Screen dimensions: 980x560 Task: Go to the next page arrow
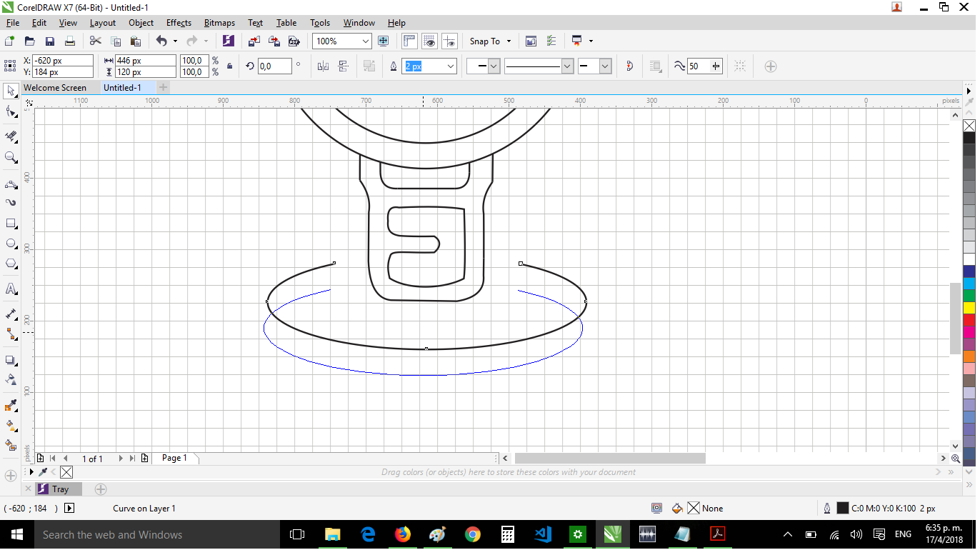coord(121,459)
